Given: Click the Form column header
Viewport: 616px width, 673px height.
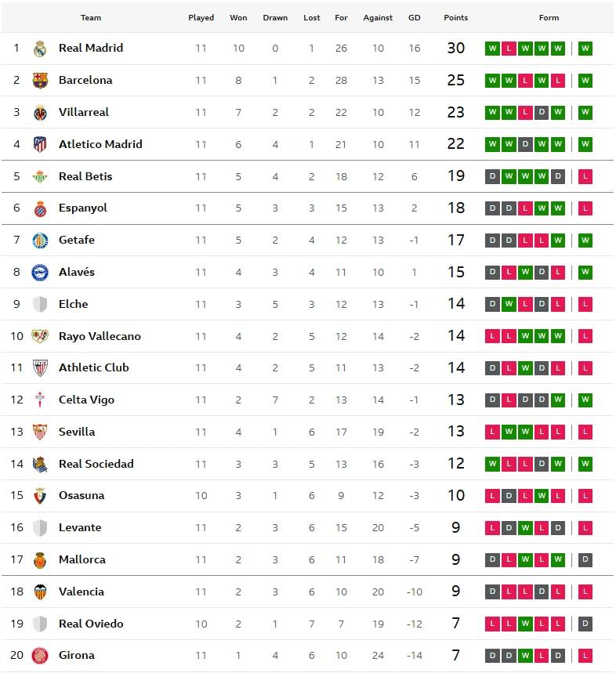Looking at the screenshot, I should click(549, 17).
